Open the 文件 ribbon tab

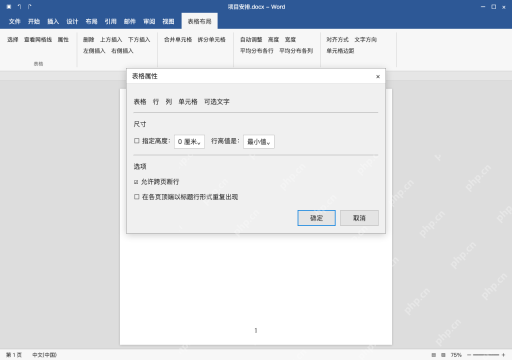tap(14, 22)
